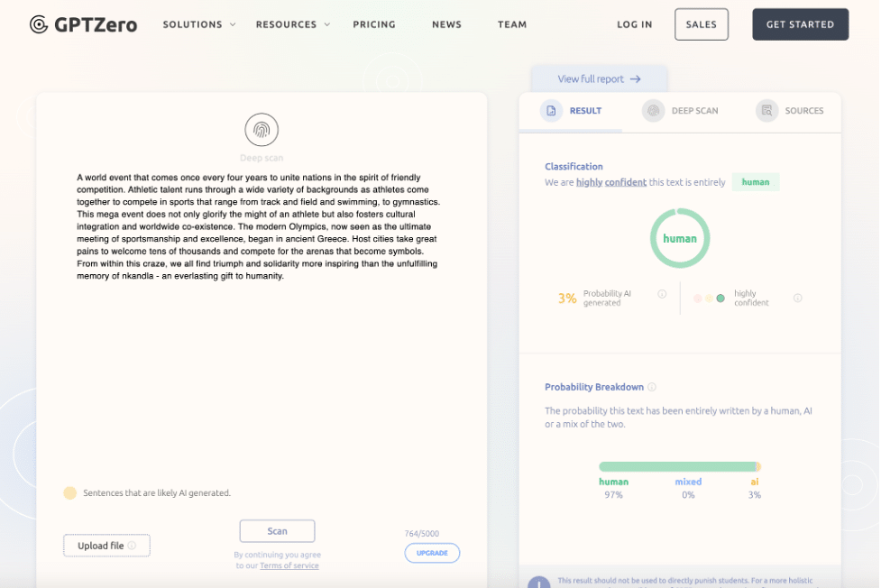
Task: Click the info icon beside Upload file
Action: (x=132, y=545)
